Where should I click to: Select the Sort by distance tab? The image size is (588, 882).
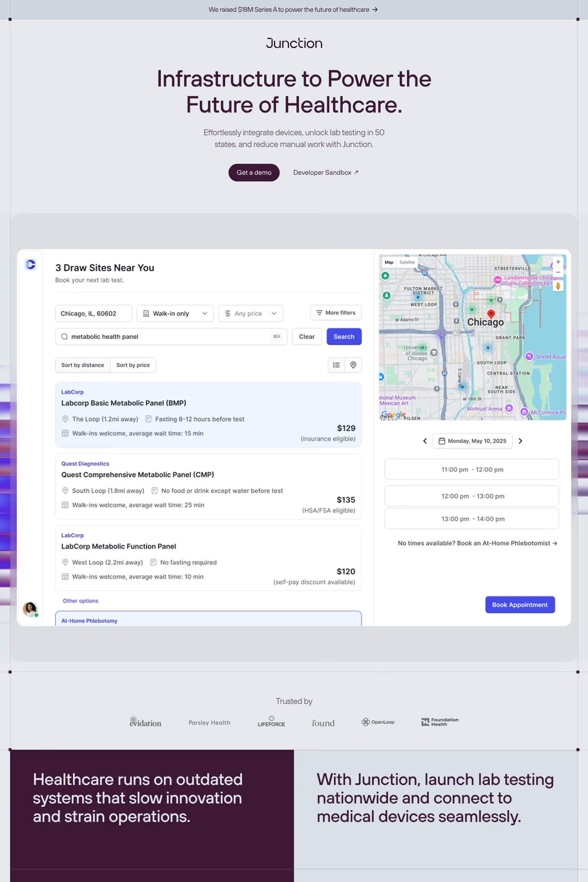(x=83, y=365)
